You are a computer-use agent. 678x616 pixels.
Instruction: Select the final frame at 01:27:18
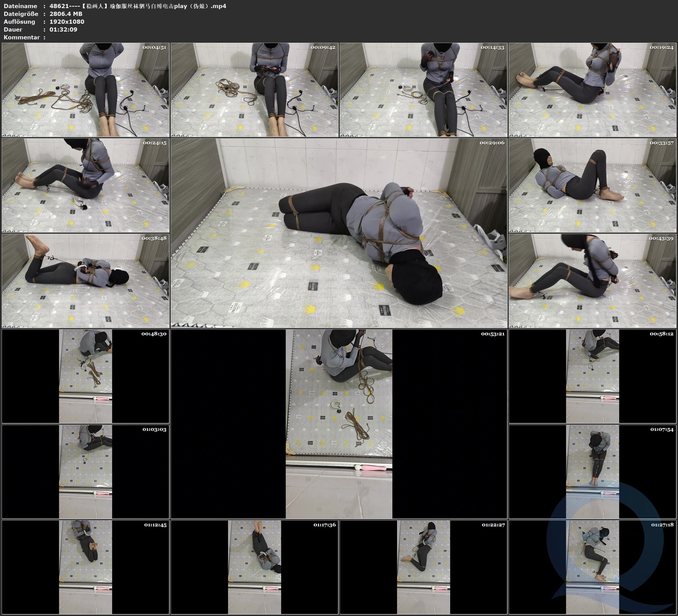click(592, 567)
